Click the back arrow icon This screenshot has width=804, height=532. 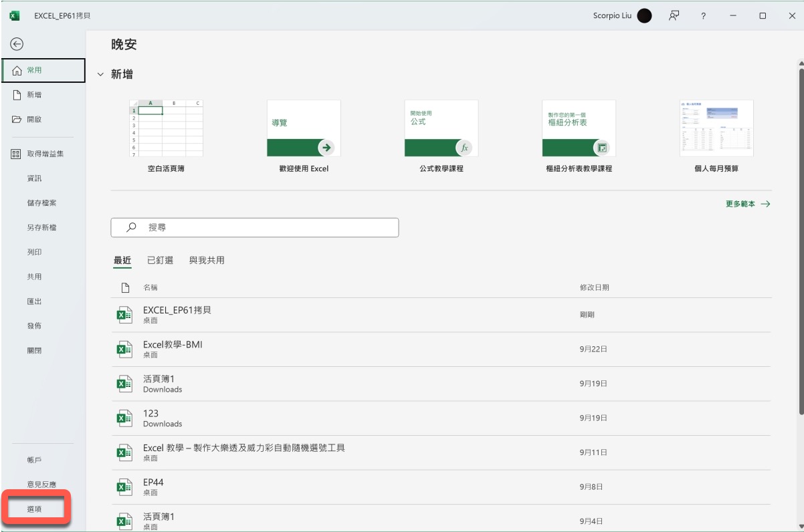click(x=17, y=44)
